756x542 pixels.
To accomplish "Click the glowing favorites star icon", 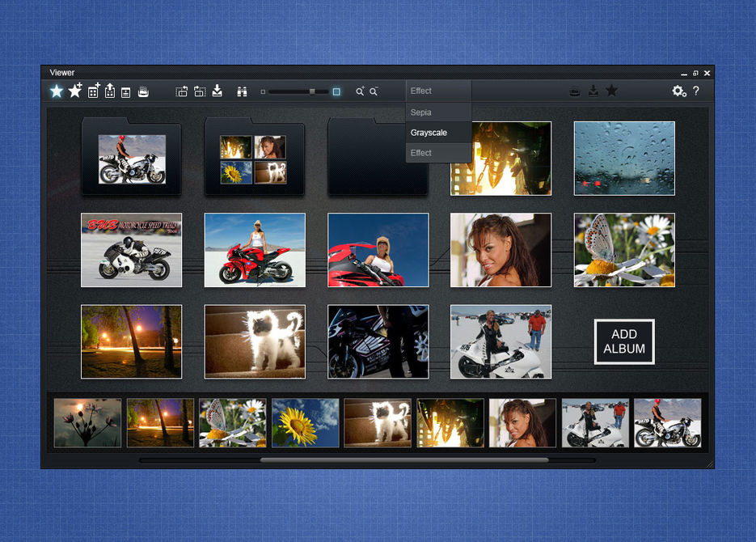I will (x=57, y=91).
